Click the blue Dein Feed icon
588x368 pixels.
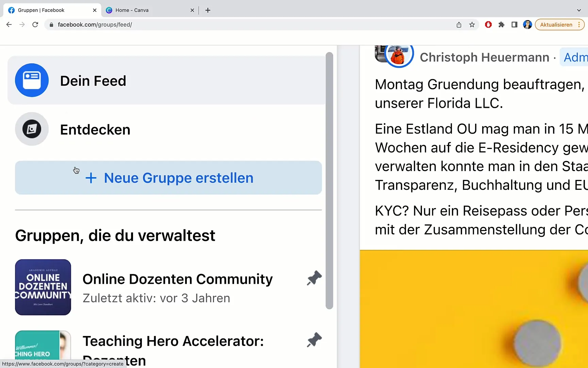(x=32, y=80)
